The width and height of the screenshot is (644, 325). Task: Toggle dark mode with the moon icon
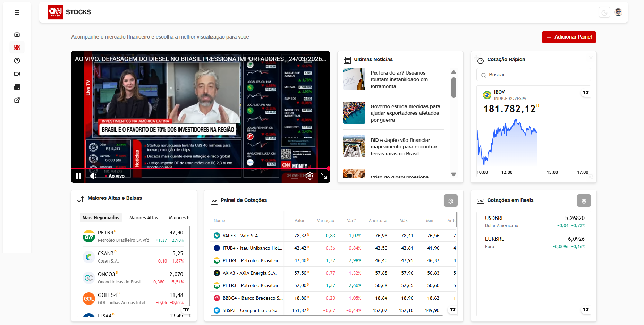[x=604, y=12]
